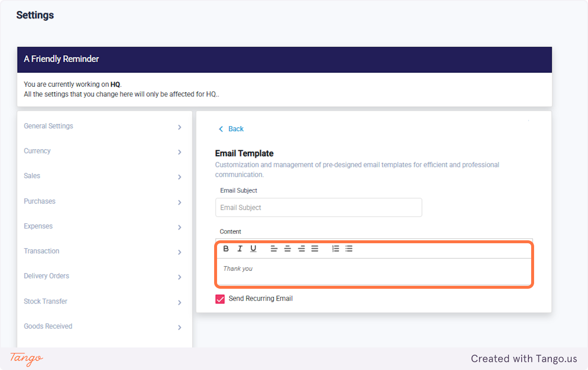Go Back from Email Template

[x=231, y=129]
